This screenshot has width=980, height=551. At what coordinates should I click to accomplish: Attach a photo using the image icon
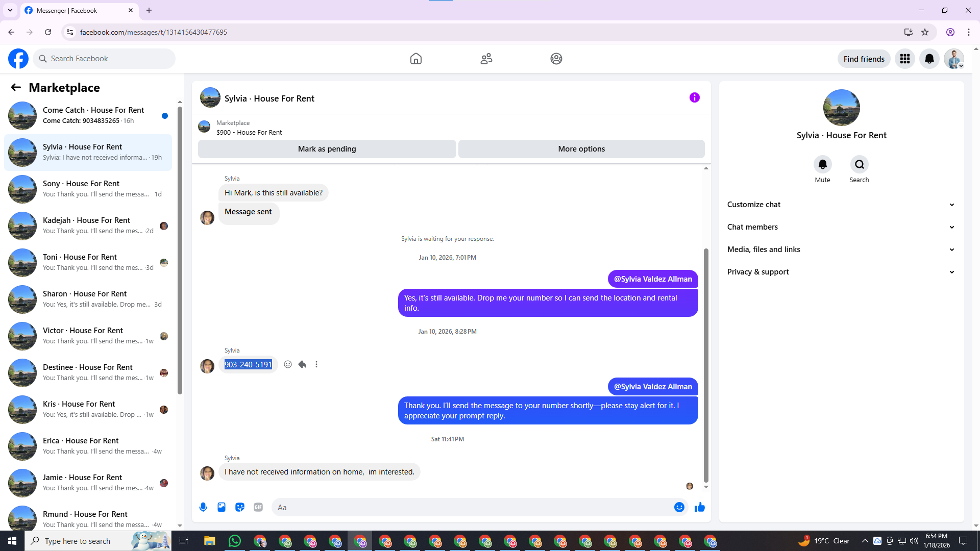(222, 507)
